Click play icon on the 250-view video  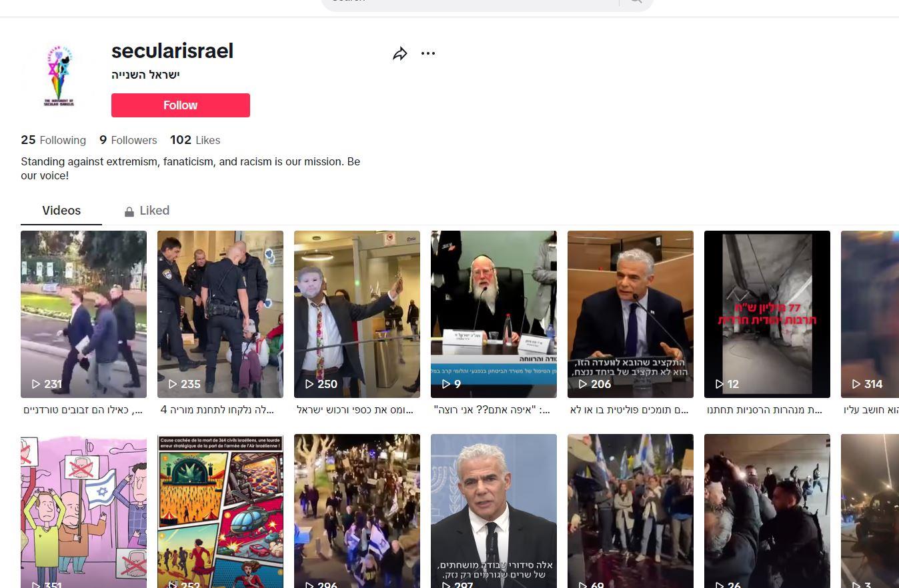click(x=309, y=384)
